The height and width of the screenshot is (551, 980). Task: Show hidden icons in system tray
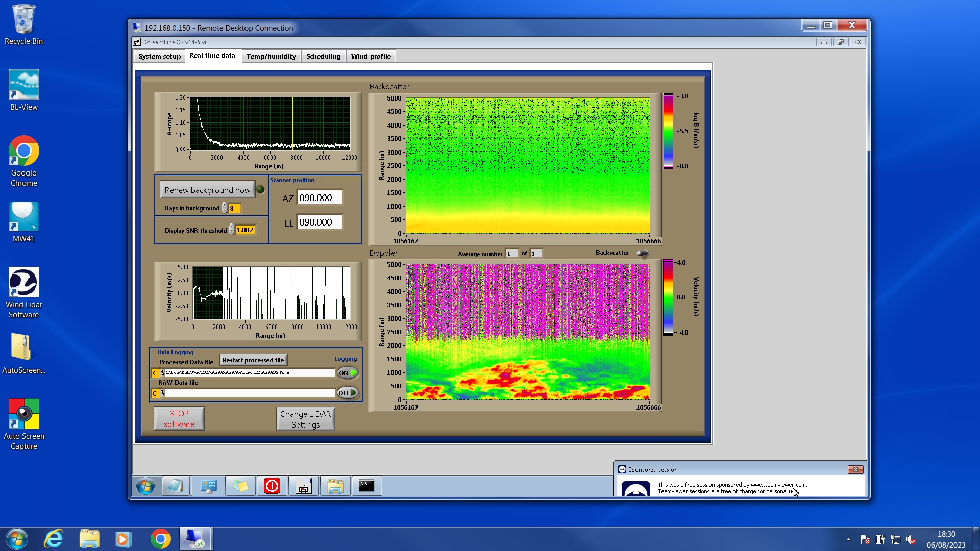click(x=848, y=539)
